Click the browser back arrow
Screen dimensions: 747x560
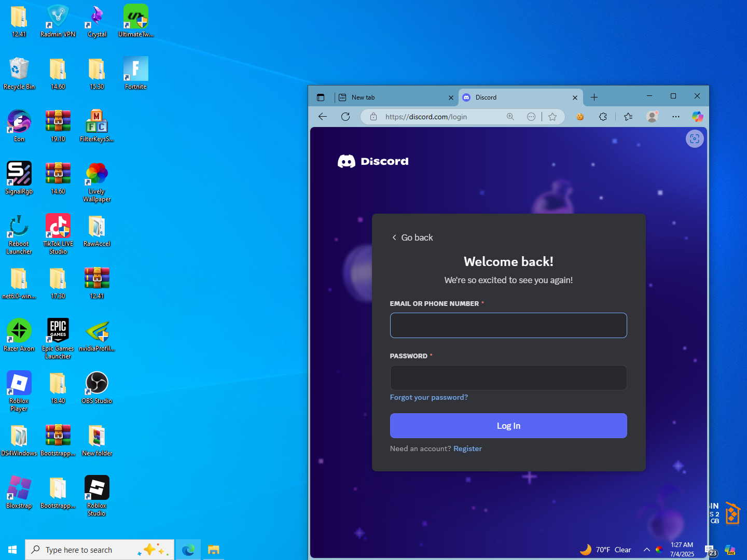[x=323, y=117]
